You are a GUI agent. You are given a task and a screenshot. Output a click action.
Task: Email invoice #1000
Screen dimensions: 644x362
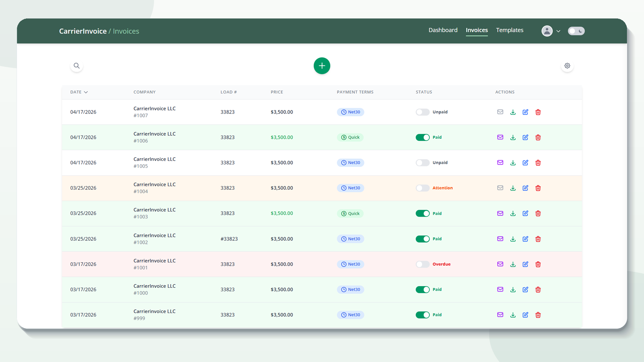coord(500,290)
